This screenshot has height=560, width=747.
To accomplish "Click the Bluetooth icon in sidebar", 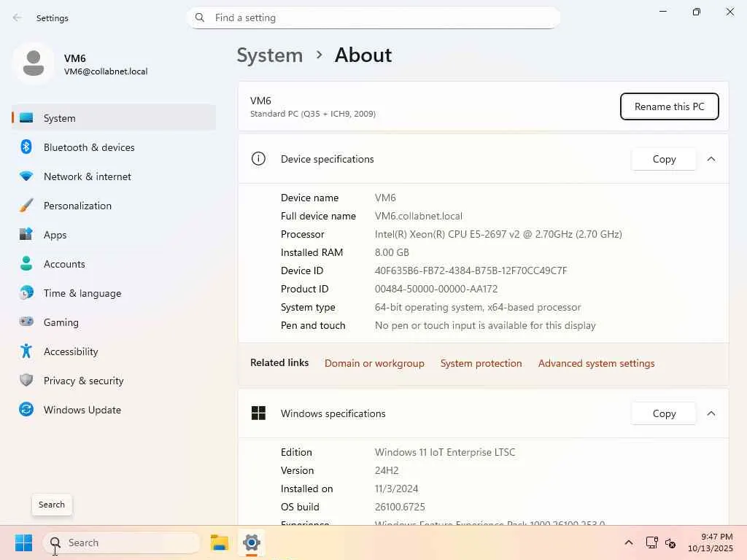I will click(26, 147).
